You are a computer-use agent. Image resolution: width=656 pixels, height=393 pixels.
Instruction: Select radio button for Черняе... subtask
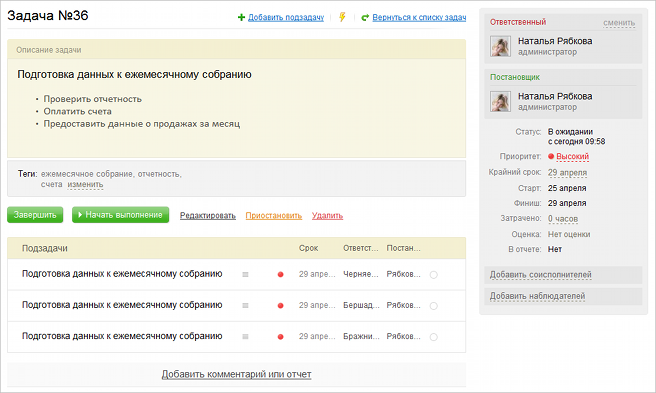click(x=434, y=275)
